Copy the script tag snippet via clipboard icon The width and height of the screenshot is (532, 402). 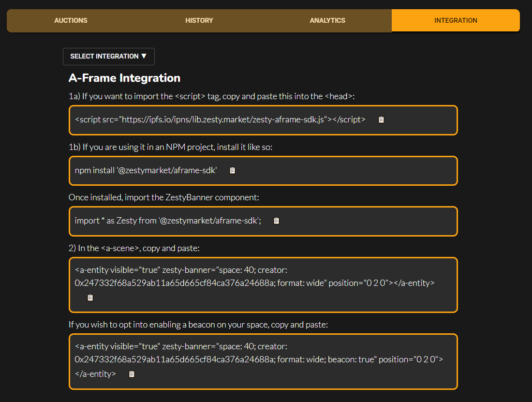click(x=381, y=120)
